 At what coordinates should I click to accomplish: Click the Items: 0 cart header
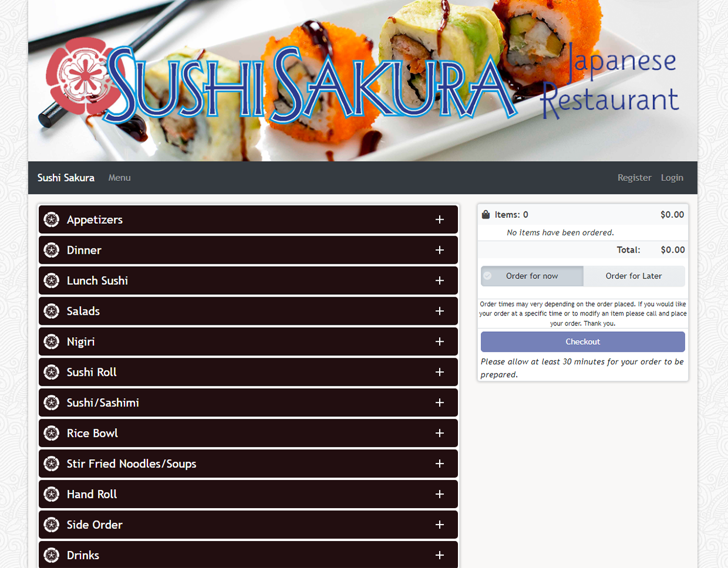[x=511, y=215]
